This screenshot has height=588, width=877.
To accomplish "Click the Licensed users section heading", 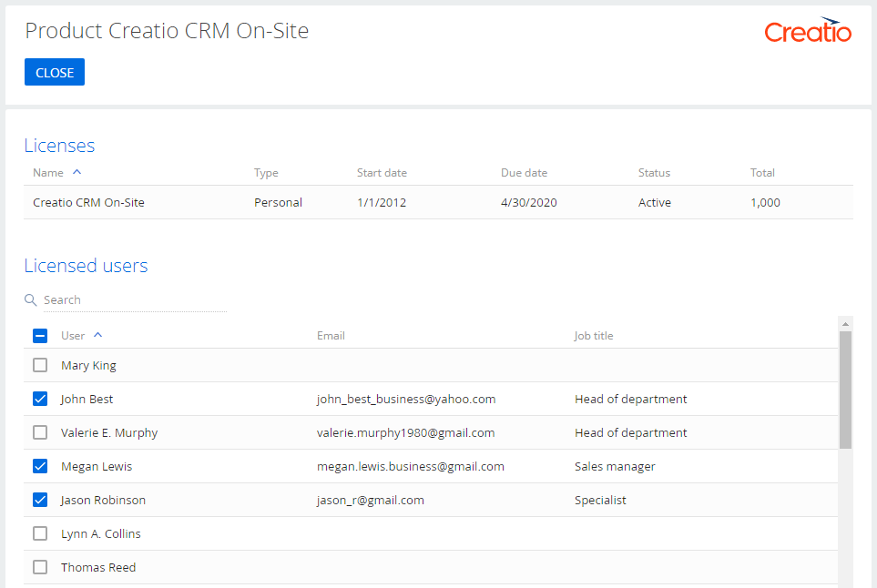I will point(86,266).
